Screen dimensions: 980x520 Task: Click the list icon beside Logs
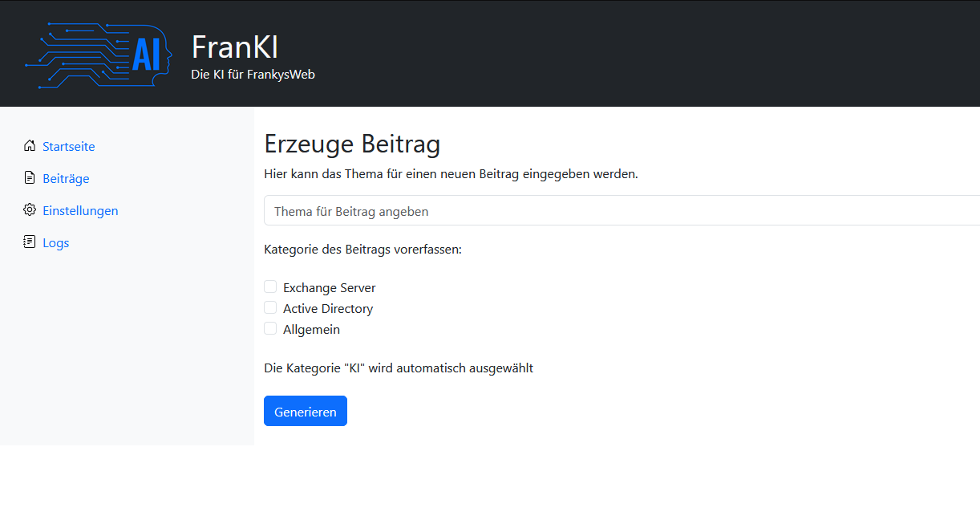pyautogui.click(x=30, y=242)
